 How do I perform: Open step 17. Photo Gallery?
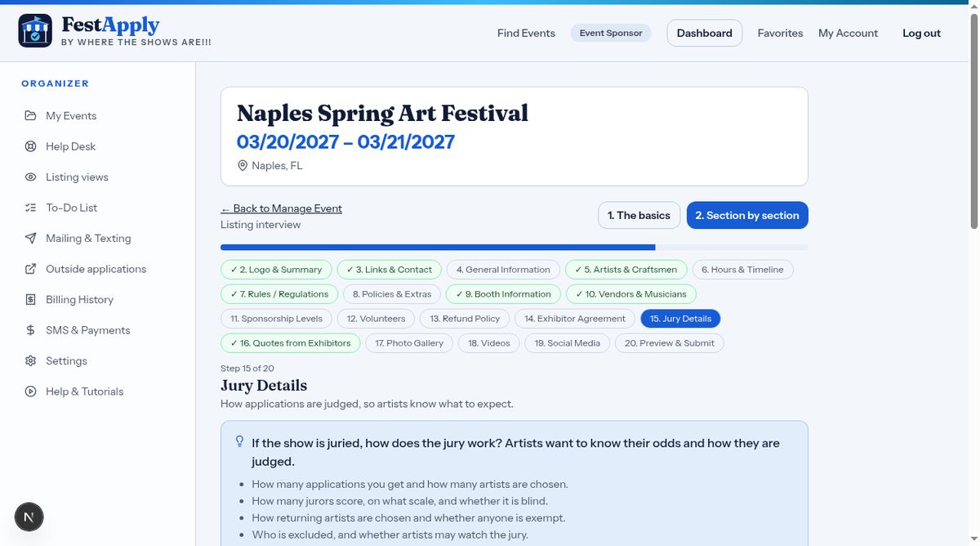coord(409,343)
